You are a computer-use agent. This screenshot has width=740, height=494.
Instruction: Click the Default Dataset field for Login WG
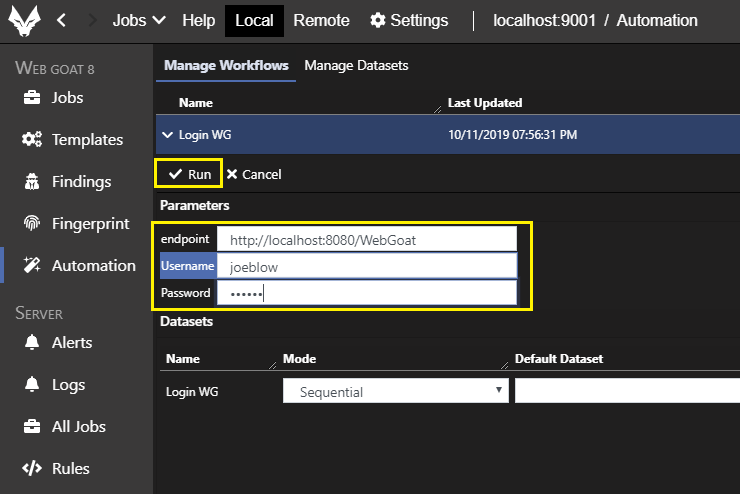pos(627,391)
